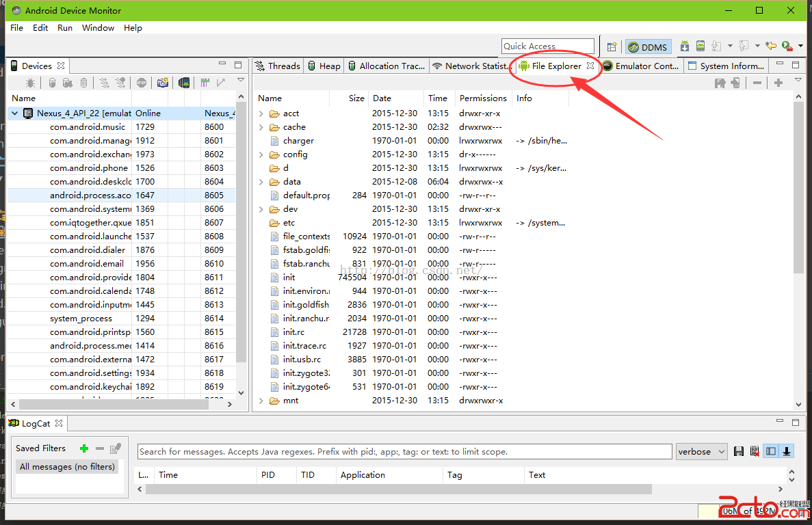This screenshot has width=812, height=525.
Task: Toggle the saved filters view display in LogCat
Action: click(x=771, y=452)
